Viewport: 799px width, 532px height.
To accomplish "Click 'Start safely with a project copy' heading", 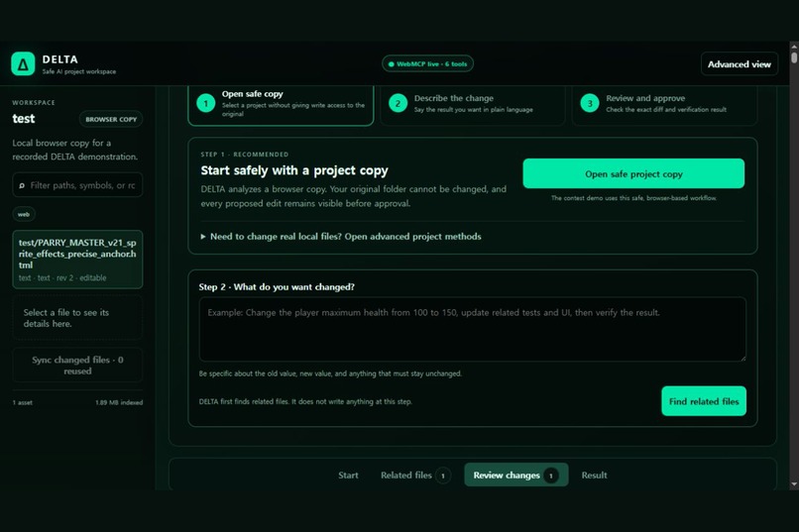I will pos(294,170).
